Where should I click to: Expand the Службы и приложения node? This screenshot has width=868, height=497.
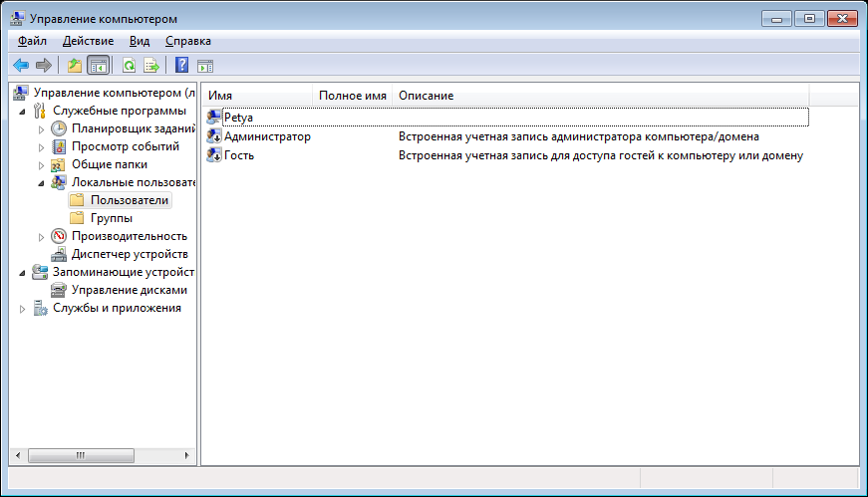click(x=22, y=309)
